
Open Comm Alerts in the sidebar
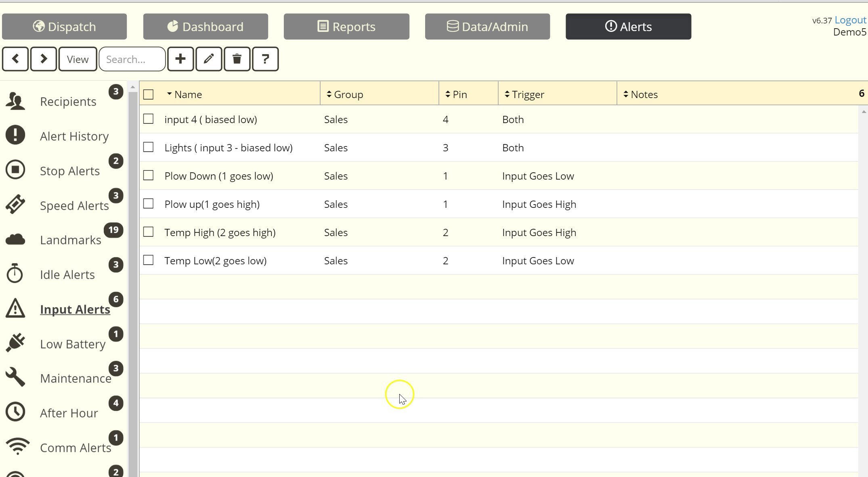75,448
